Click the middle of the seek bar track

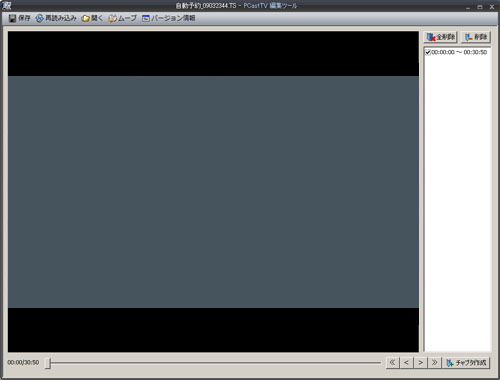[x=213, y=363]
